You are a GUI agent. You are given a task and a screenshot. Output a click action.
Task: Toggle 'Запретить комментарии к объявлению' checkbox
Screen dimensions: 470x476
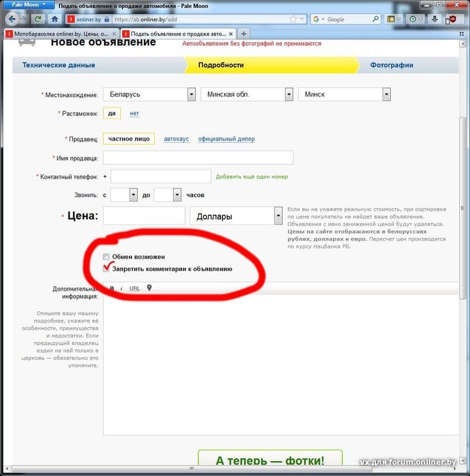point(106,269)
